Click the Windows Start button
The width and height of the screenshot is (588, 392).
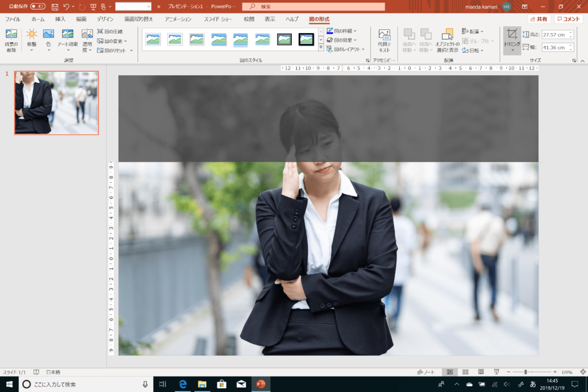9,384
